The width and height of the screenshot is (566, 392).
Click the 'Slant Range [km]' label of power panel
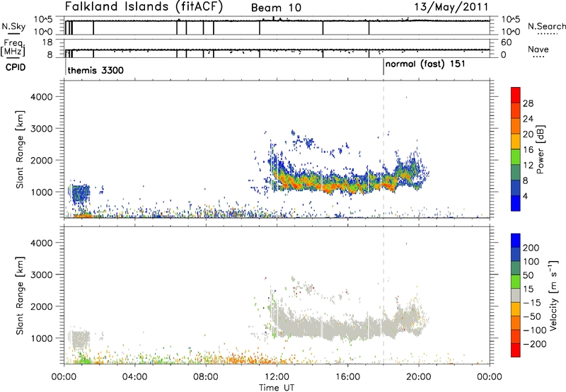coord(20,149)
